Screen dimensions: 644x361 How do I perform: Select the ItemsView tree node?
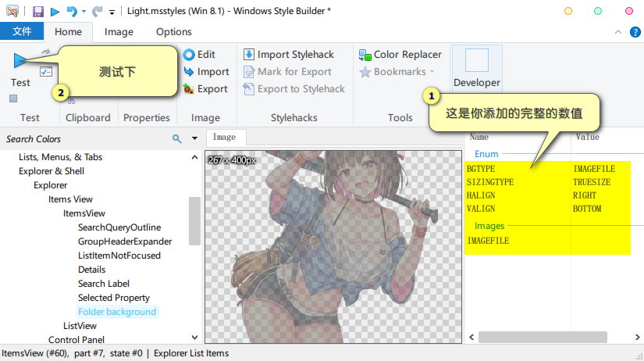click(x=84, y=213)
